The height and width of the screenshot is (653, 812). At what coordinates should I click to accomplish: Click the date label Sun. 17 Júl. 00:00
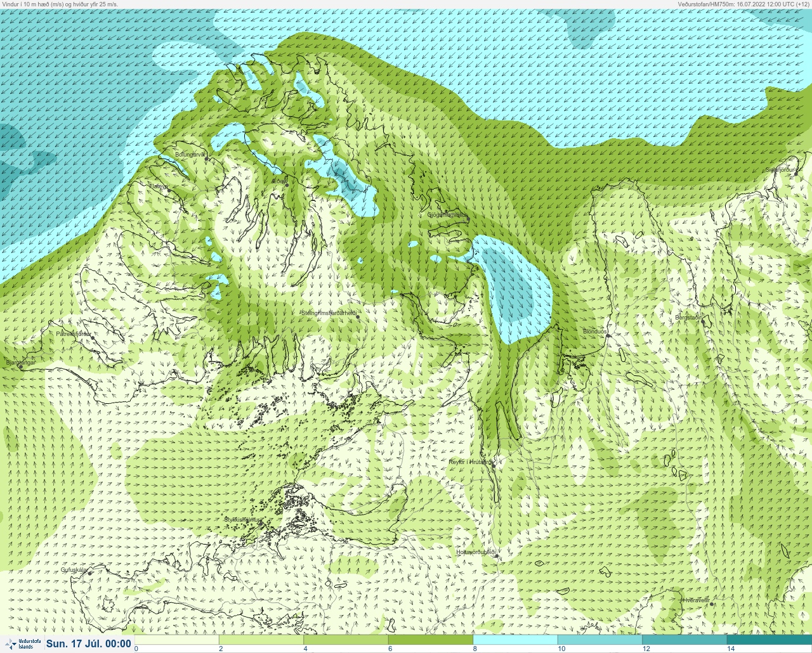pyautogui.click(x=89, y=643)
